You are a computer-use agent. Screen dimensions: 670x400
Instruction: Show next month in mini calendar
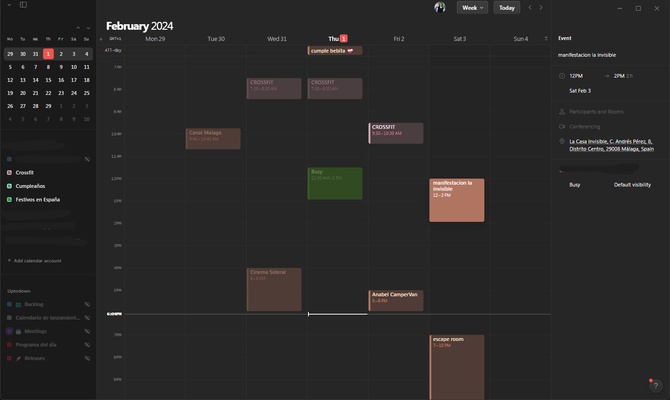tap(88, 28)
